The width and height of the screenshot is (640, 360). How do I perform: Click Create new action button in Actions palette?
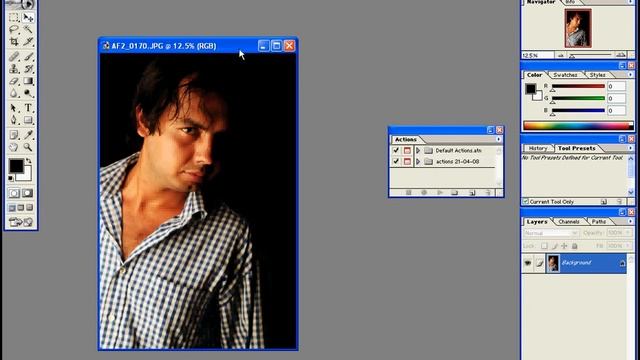pos(472,193)
